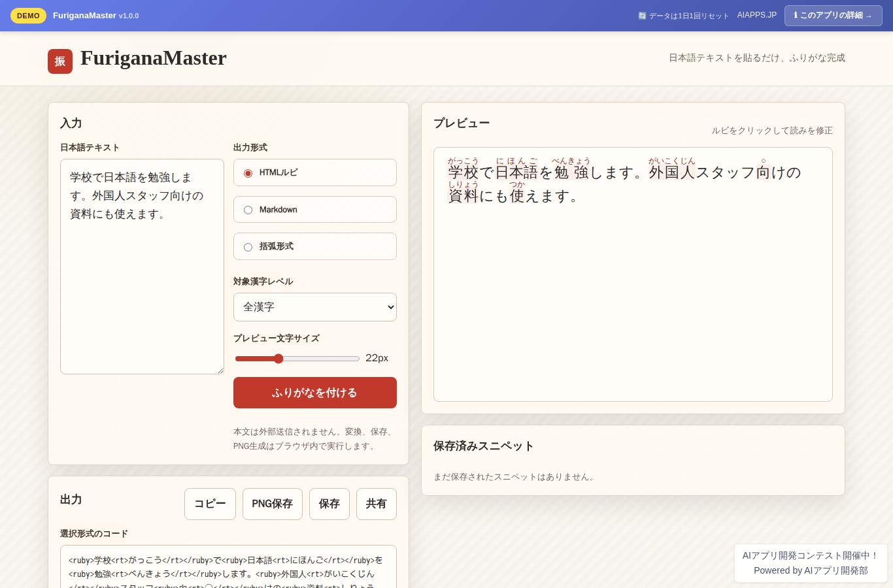Click the preview font size slider

297,359
